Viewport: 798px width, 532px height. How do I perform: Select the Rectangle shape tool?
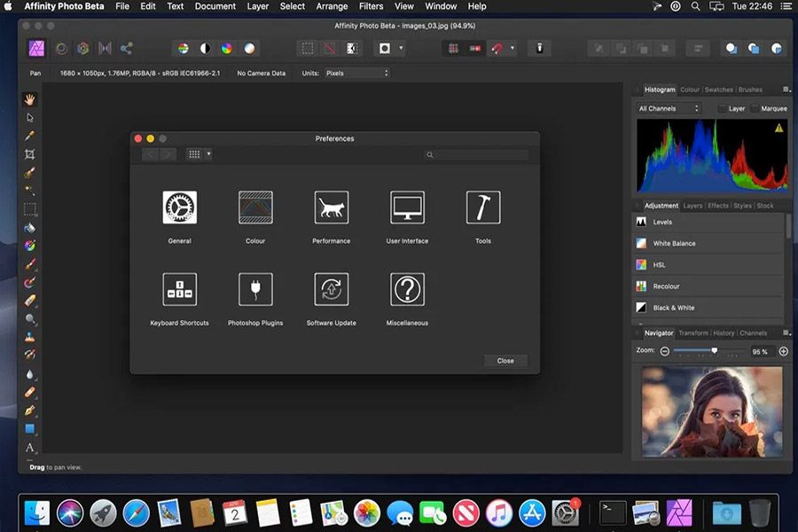coord(29,428)
